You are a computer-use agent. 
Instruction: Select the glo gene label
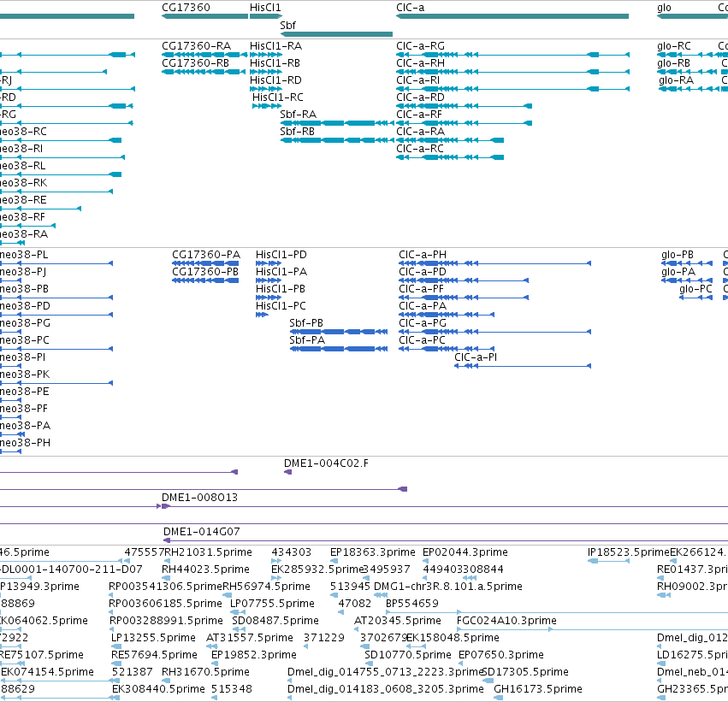pos(664,8)
